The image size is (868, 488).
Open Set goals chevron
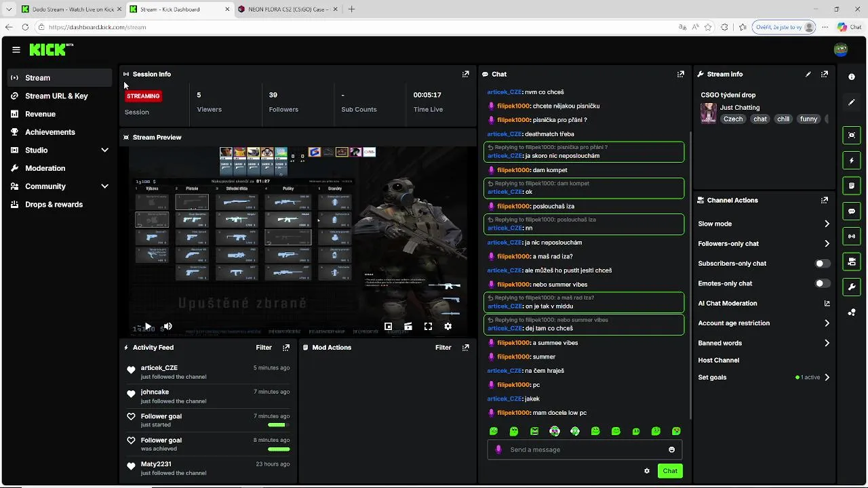[827, 378]
